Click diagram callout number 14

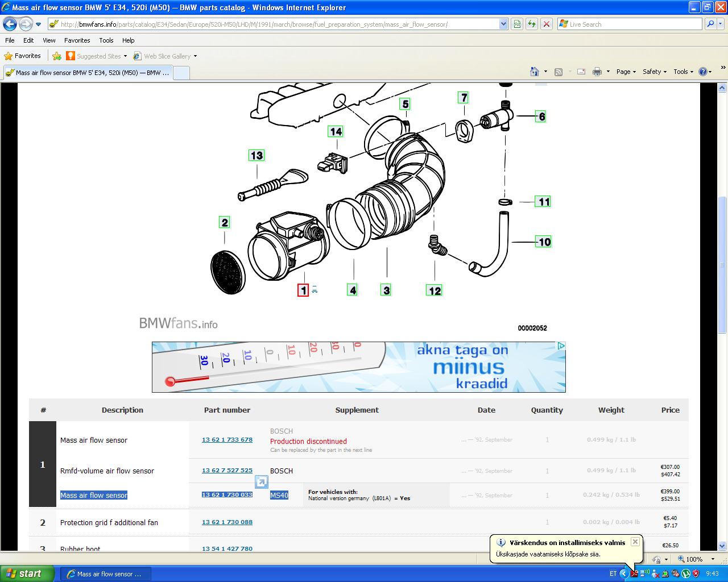point(336,132)
